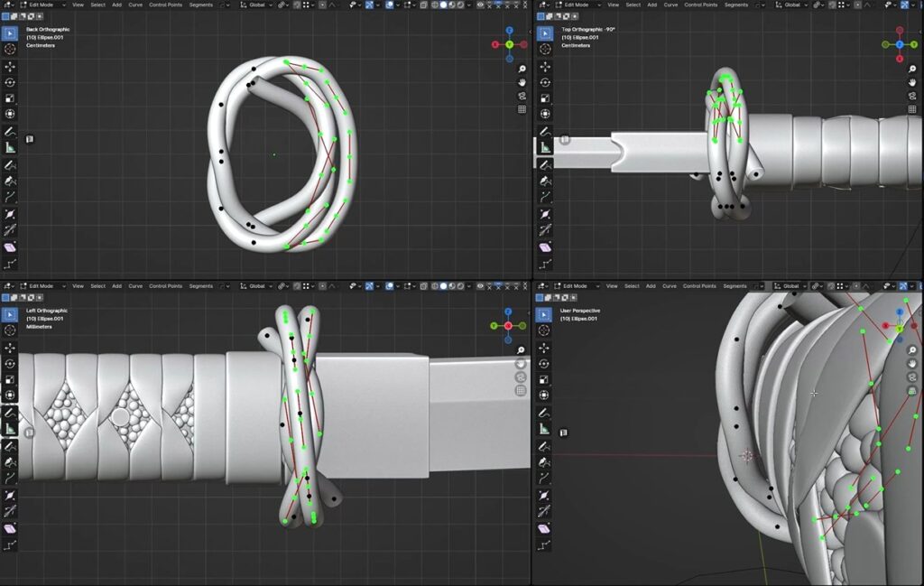
Task: Activate Rotate tool in Back Orthographic viewport
Action: 10,82
